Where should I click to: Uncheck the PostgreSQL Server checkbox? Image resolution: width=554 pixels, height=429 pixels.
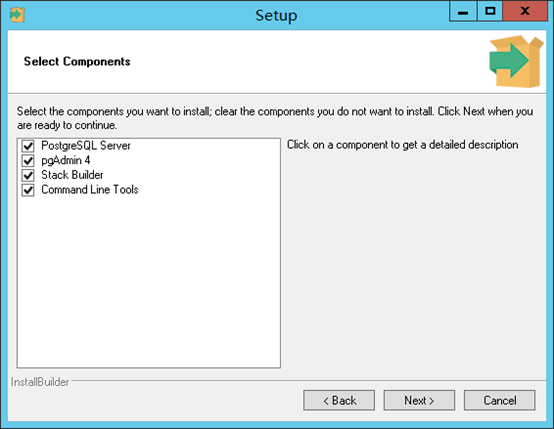pos(28,146)
